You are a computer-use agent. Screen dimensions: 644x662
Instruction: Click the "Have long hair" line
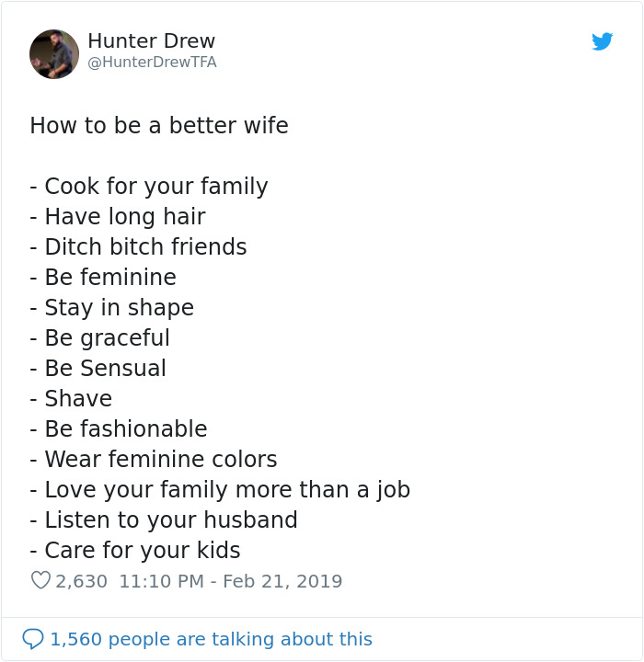click(118, 217)
